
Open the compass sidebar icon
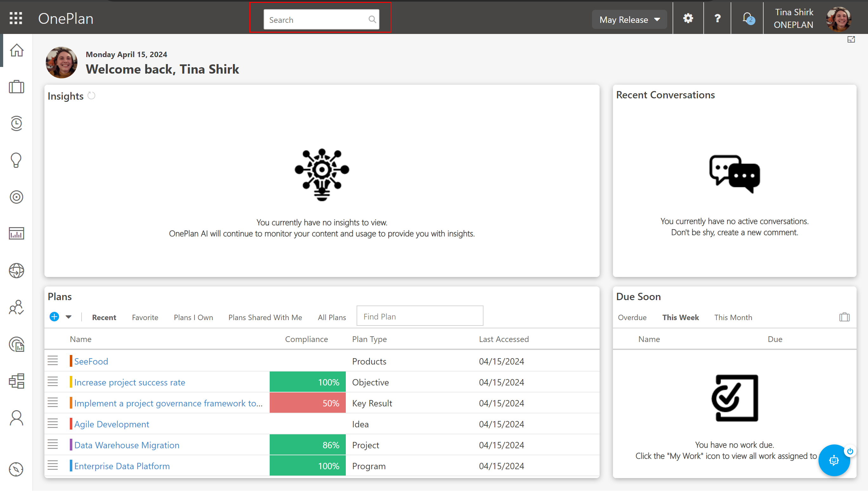click(x=16, y=470)
